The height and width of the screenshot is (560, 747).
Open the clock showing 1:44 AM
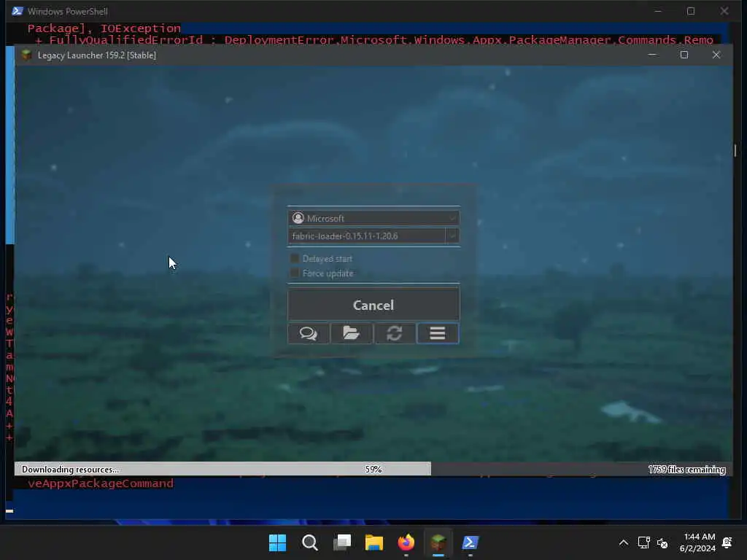pyautogui.click(x=698, y=542)
